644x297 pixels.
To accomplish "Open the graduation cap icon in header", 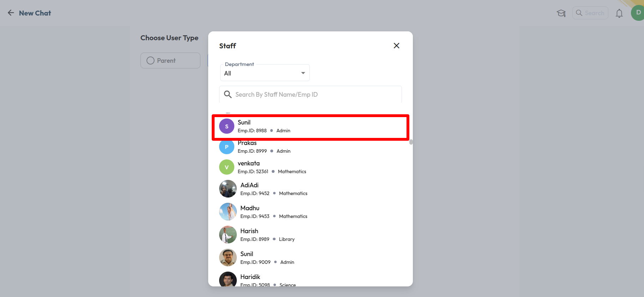I will coord(561,13).
